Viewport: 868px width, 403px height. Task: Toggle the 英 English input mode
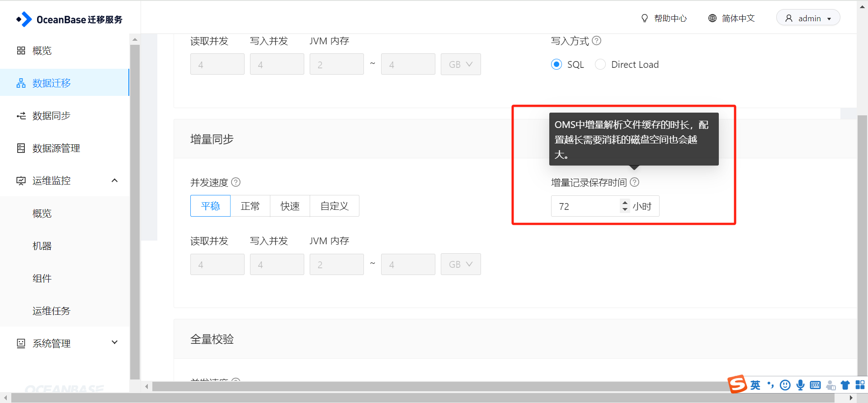point(755,385)
